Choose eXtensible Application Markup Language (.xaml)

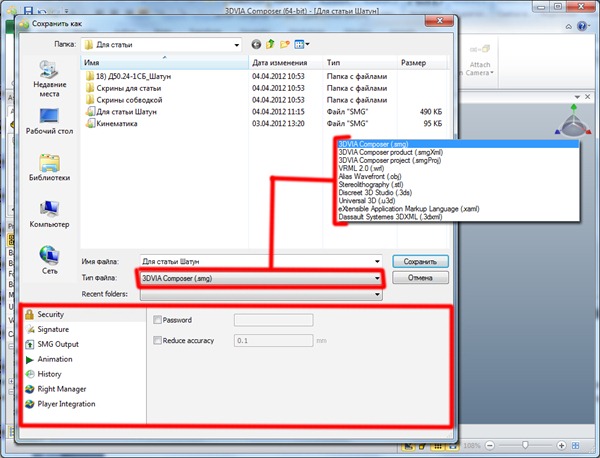click(x=458, y=209)
